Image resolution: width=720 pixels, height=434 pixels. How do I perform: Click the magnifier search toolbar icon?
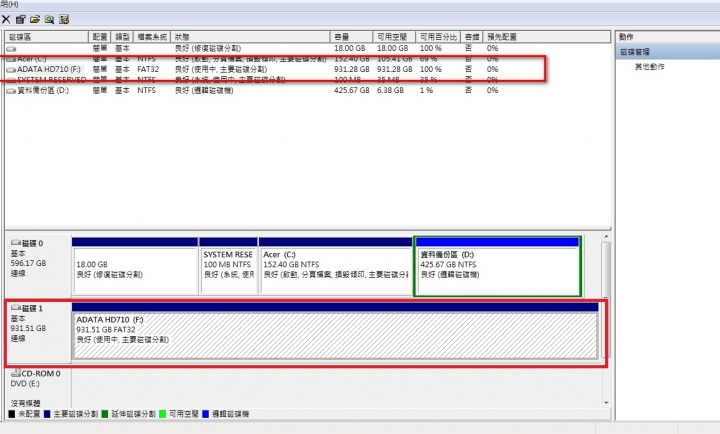click(49, 19)
